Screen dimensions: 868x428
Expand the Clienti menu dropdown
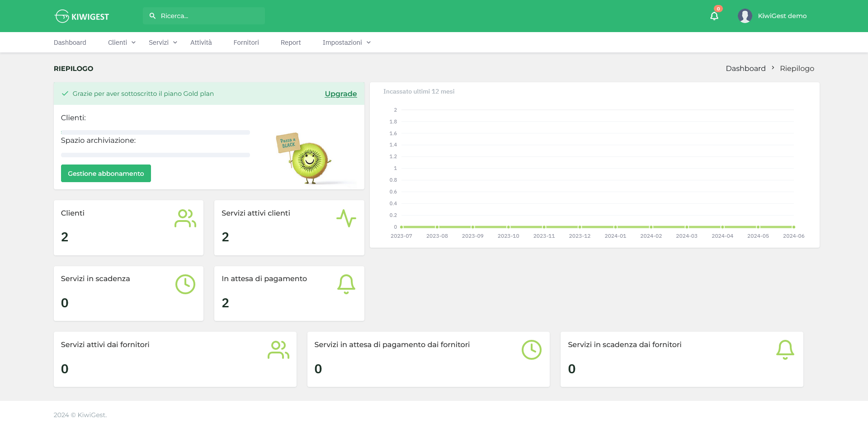pyautogui.click(x=122, y=42)
